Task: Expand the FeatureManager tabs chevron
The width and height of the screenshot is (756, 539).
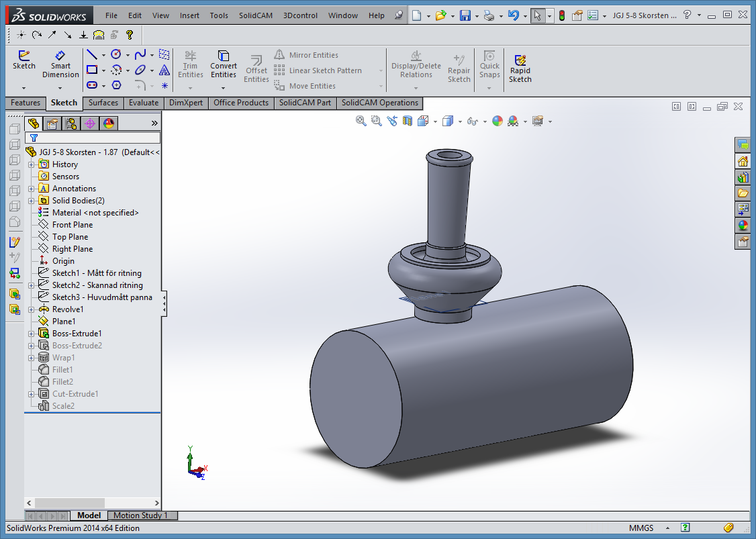Action: pyautogui.click(x=154, y=124)
